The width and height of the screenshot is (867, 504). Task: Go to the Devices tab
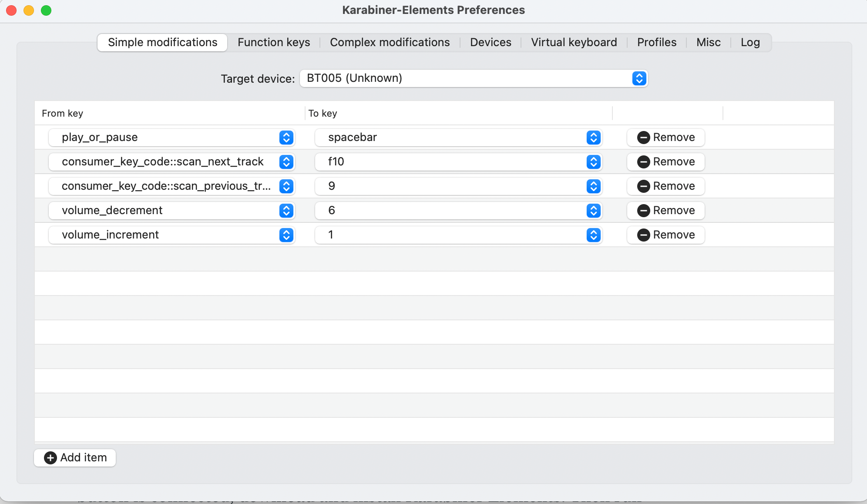point(491,42)
